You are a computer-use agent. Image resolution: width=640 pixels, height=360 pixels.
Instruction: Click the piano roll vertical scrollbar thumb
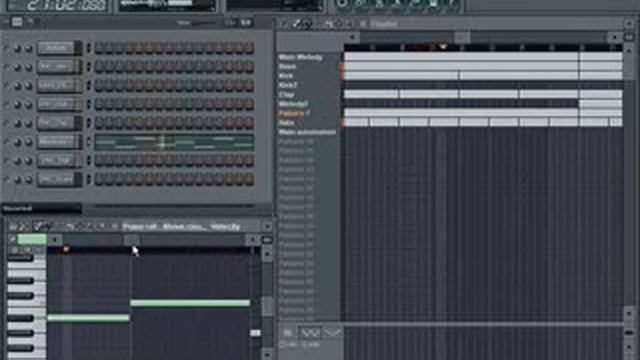(x=267, y=306)
